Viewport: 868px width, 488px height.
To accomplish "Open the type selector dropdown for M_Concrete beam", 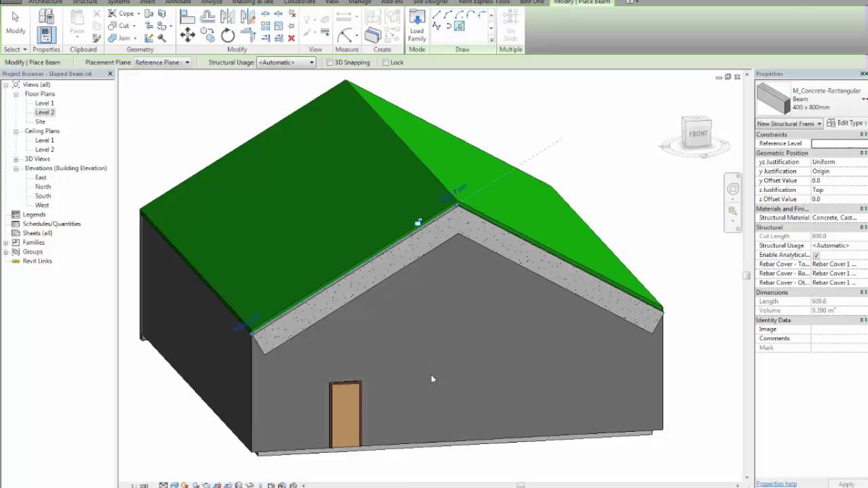I will coord(864,99).
